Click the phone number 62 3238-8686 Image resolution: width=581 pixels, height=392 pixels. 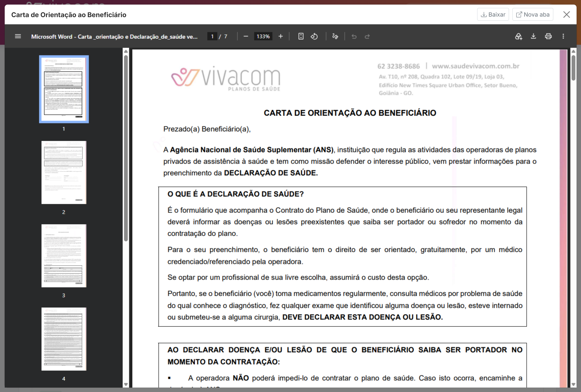click(x=398, y=66)
